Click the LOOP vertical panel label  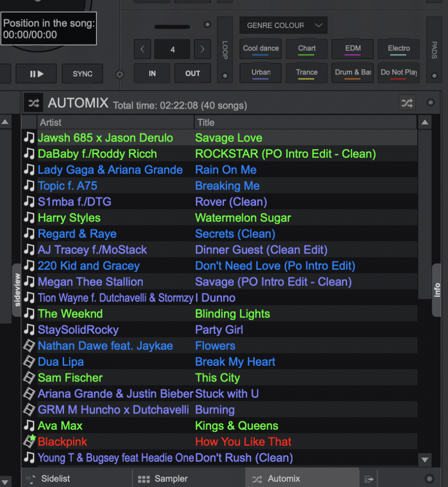pos(225,50)
